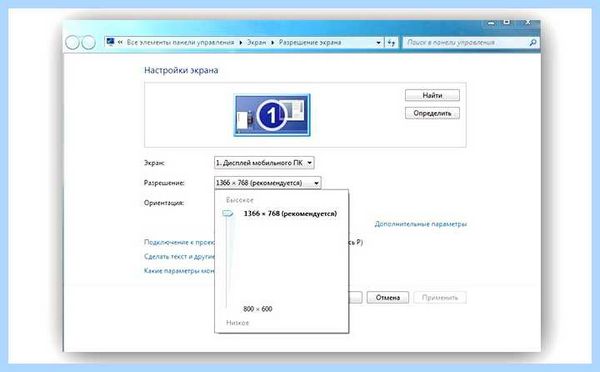Click the Определить button
600x372 pixels.
coord(432,113)
